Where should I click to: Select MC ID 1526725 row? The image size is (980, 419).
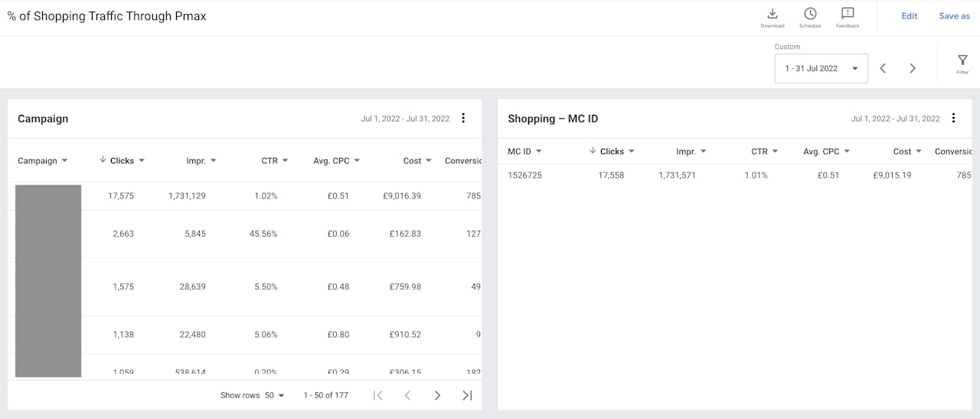[525, 175]
